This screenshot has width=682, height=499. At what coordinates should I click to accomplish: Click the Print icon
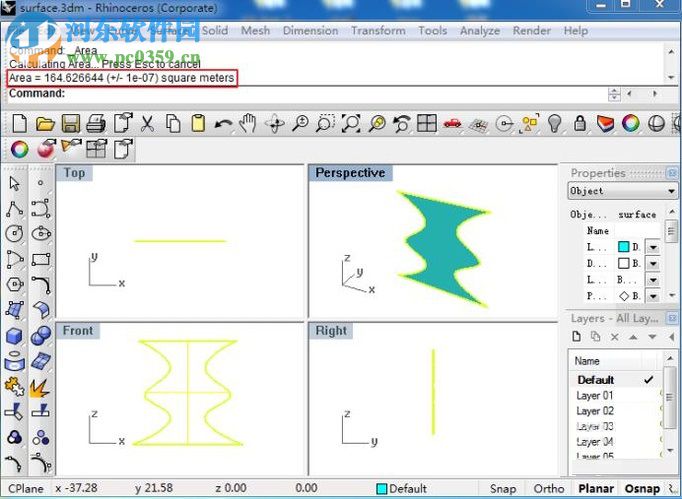pos(96,124)
